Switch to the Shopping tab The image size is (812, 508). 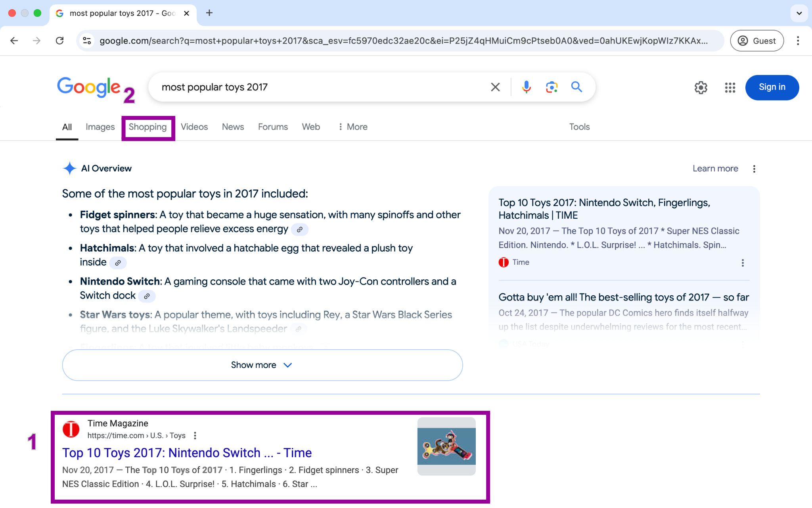tap(148, 127)
